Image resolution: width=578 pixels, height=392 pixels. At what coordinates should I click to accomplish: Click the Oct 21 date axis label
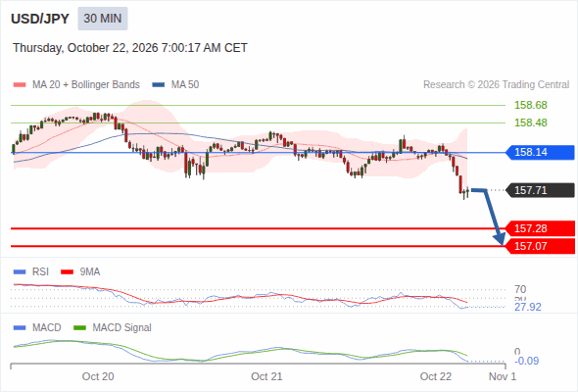tap(266, 376)
